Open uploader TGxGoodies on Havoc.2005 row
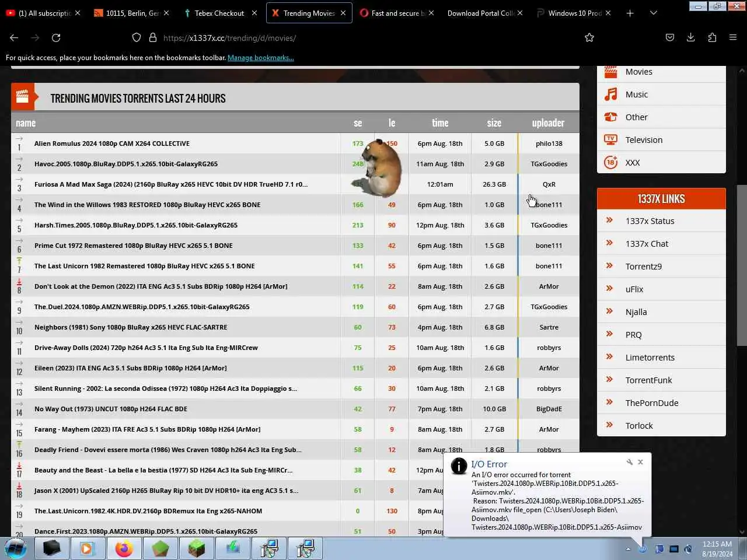The image size is (747, 560). pos(549,164)
